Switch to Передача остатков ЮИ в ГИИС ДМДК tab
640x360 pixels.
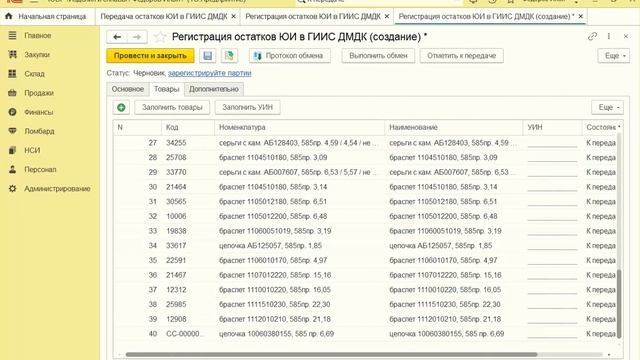point(164,16)
